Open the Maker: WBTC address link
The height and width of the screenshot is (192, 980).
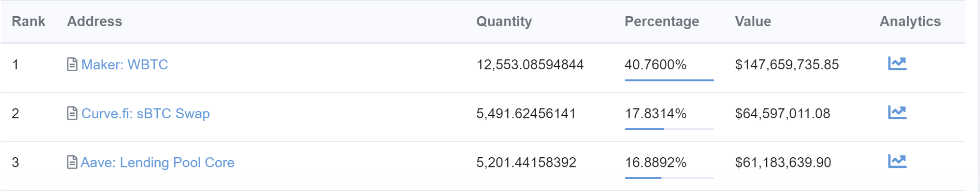coord(125,64)
